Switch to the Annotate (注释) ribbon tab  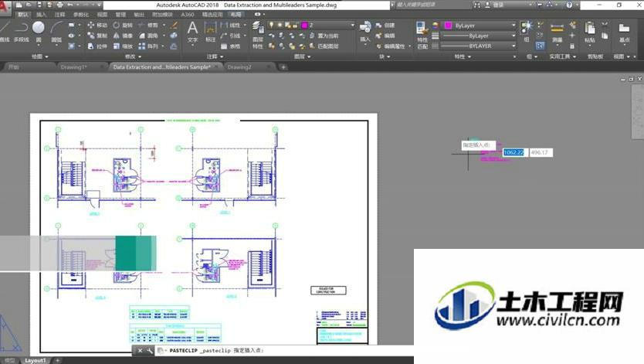pyautogui.click(x=60, y=15)
